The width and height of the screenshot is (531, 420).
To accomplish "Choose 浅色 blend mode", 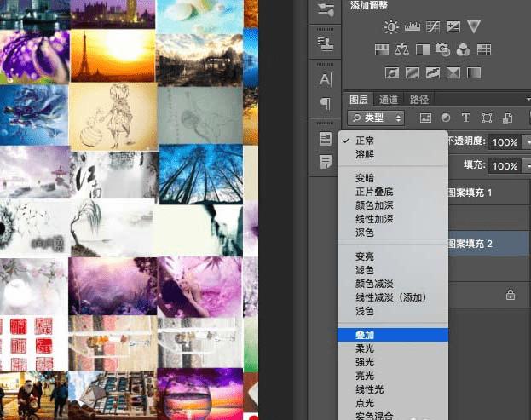I will tap(393, 311).
